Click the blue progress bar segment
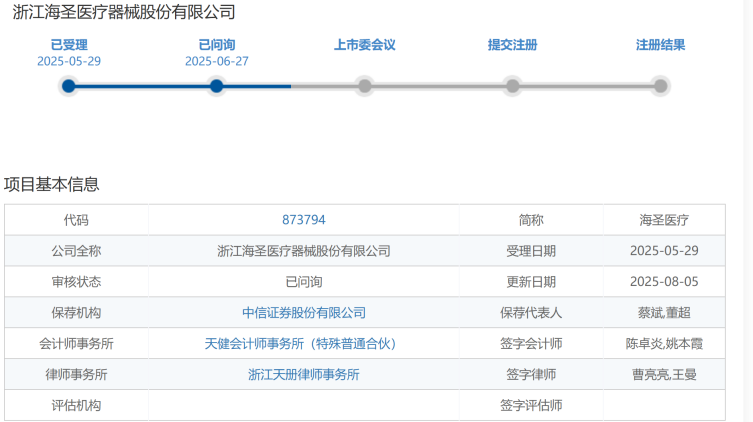 (x=180, y=86)
